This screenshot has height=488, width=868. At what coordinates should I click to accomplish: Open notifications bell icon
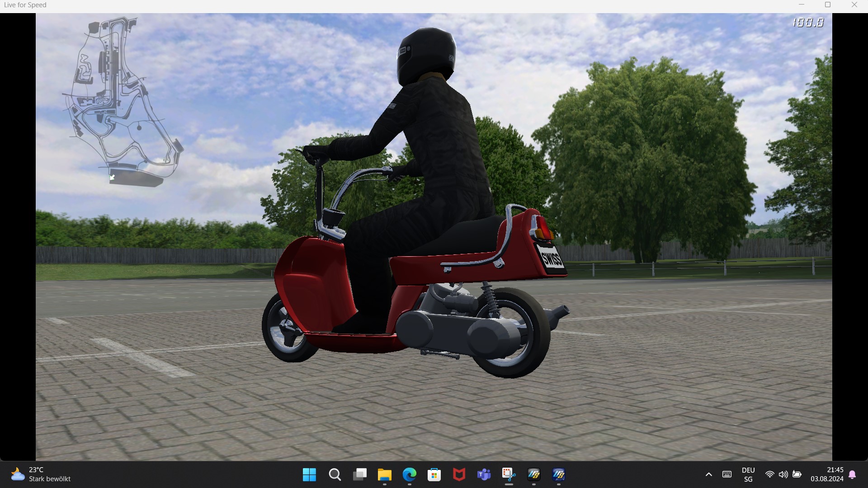tap(852, 474)
